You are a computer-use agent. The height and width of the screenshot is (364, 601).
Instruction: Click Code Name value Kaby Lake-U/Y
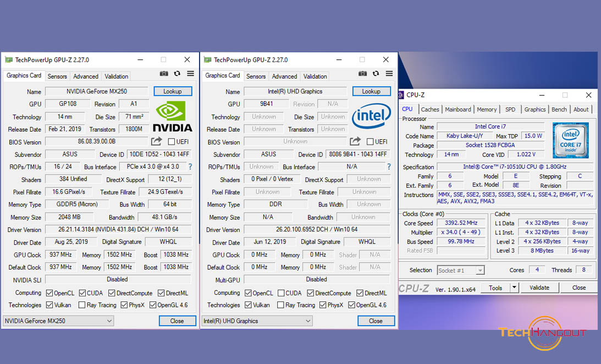pos(465,136)
